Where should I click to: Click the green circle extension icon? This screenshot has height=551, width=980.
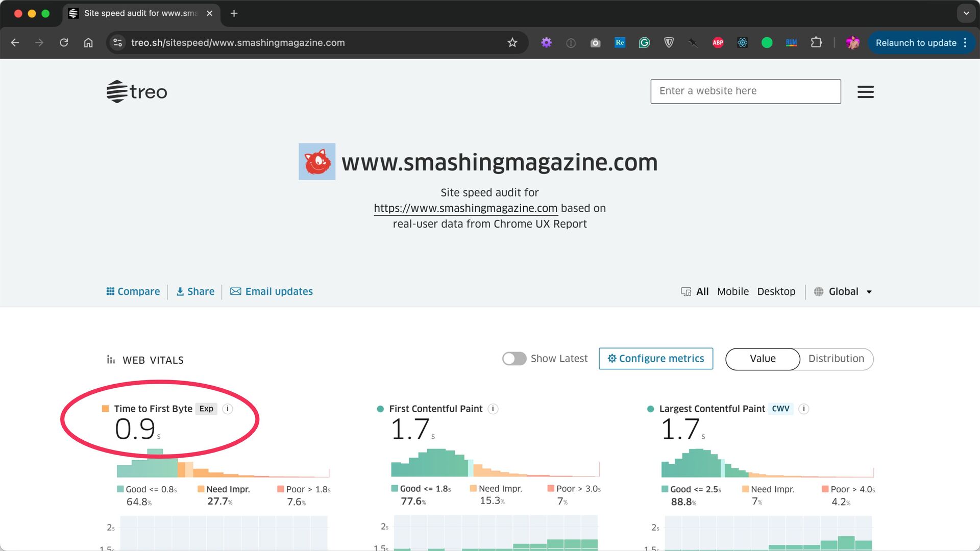click(767, 43)
